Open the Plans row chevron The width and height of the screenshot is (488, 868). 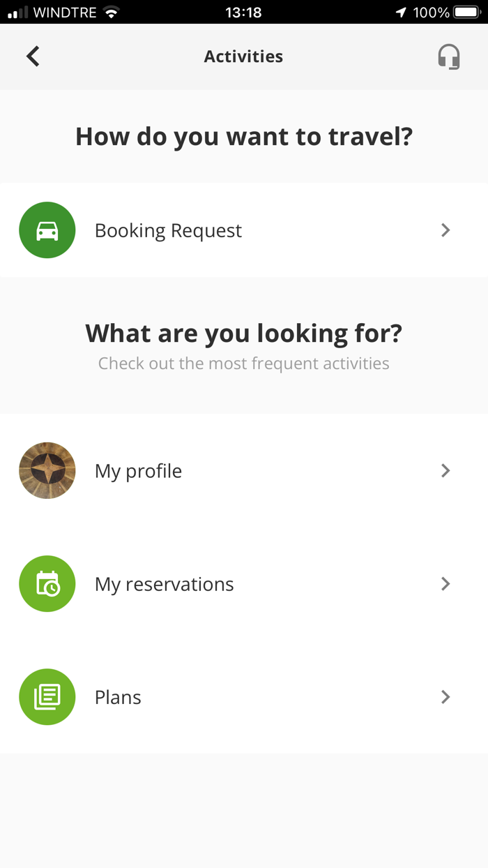(445, 696)
